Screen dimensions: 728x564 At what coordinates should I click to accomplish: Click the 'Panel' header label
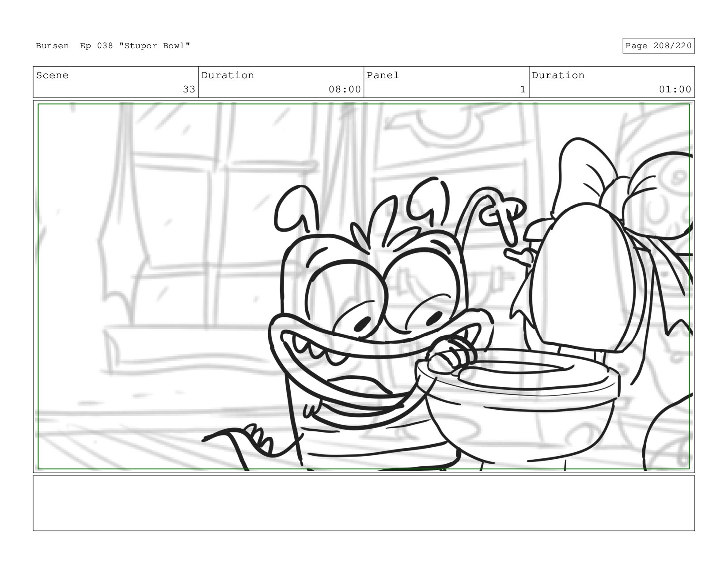point(383,75)
